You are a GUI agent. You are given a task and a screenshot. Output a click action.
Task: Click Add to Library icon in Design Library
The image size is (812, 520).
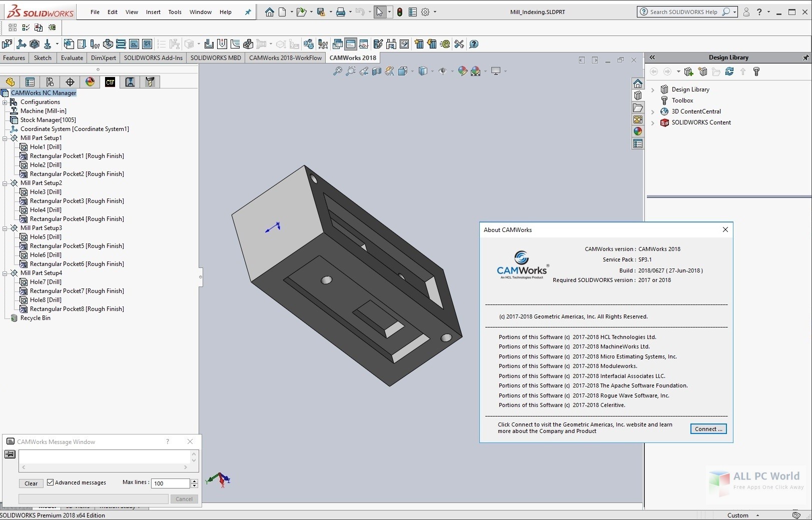(x=688, y=72)
